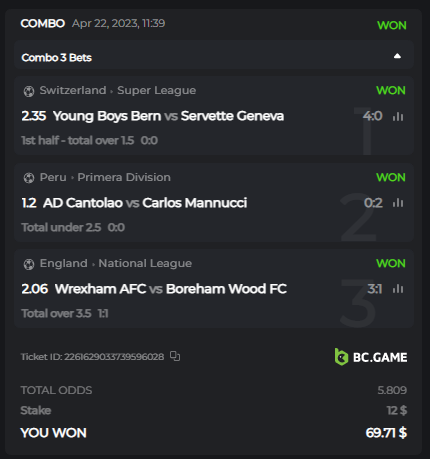Screen dimensions: 430x459
Task: Open AD Cantolao vs Carlos Mannucci match
Action: 145,203
